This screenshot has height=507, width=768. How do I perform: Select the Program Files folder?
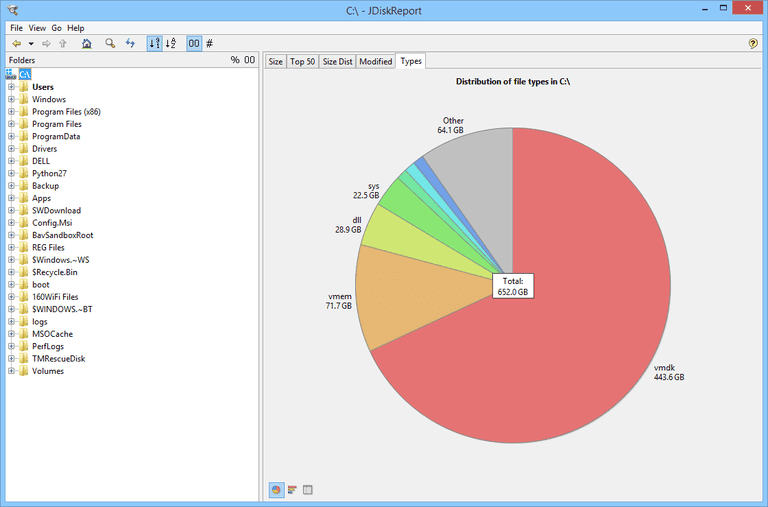tap(57, 124)
